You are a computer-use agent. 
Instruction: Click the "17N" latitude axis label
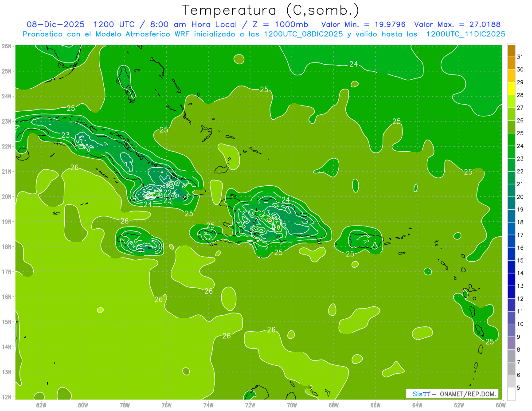[x=6, y=272]
